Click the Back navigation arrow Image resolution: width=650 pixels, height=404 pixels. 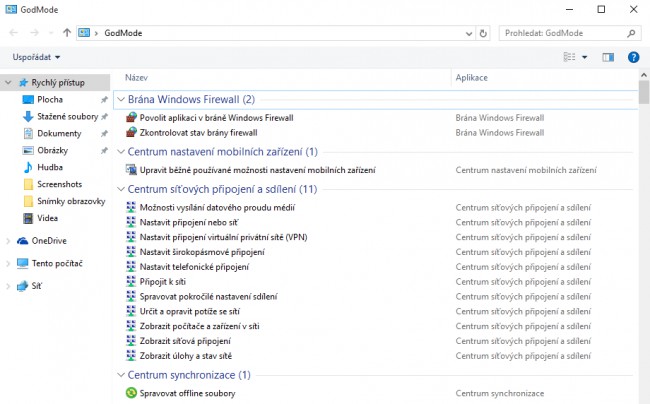pos(13,33)
